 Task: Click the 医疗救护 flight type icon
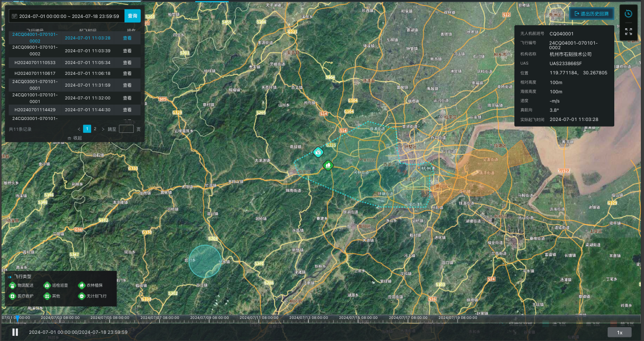[12, 296]
